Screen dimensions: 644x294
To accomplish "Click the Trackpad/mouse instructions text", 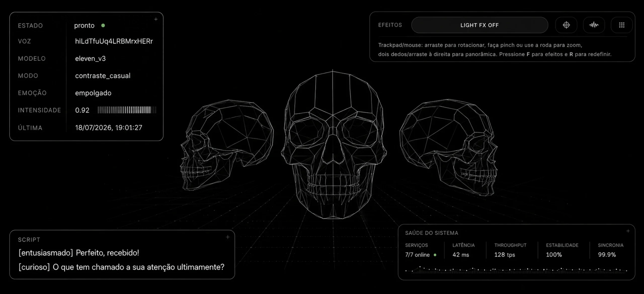I will click(x=495, y=50).
